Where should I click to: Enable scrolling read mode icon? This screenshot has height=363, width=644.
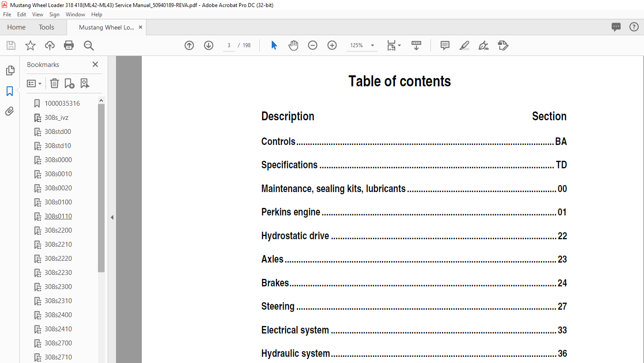tap(416, 45)
